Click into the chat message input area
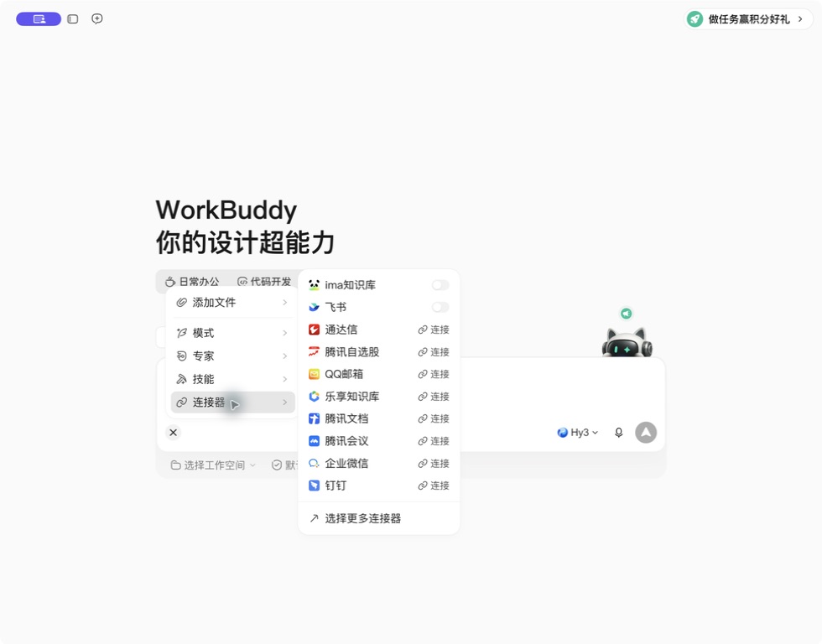This screenshot has width=822, height=644. pos(561,387)
